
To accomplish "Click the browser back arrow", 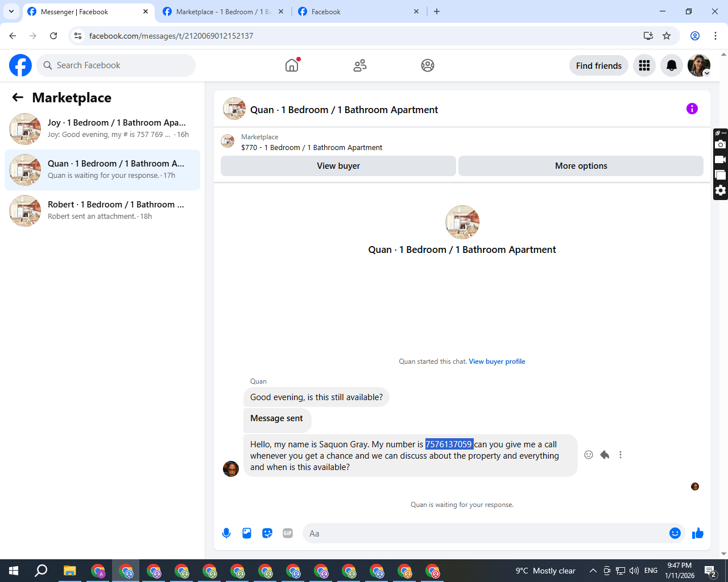I will (13, 36).
